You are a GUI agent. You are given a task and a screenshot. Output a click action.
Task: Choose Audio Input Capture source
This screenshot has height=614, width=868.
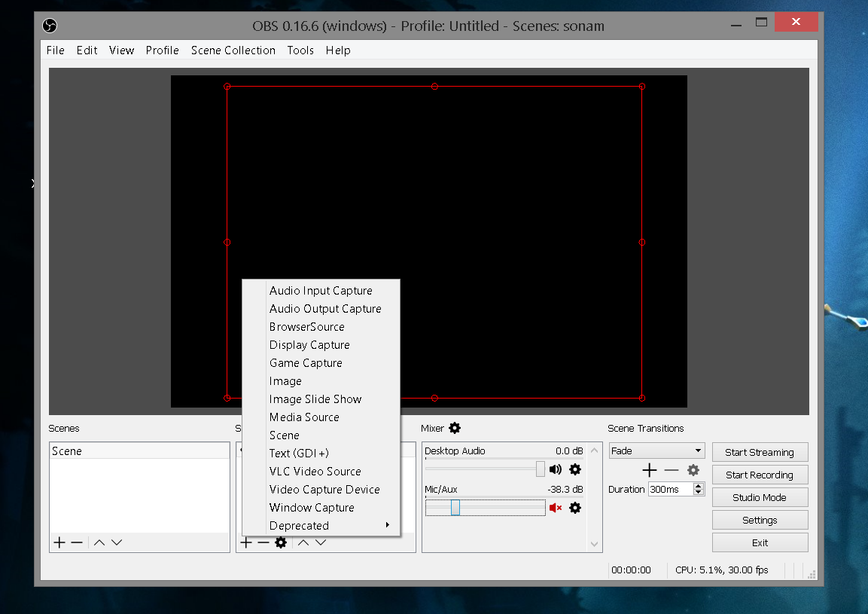[321, 290]
